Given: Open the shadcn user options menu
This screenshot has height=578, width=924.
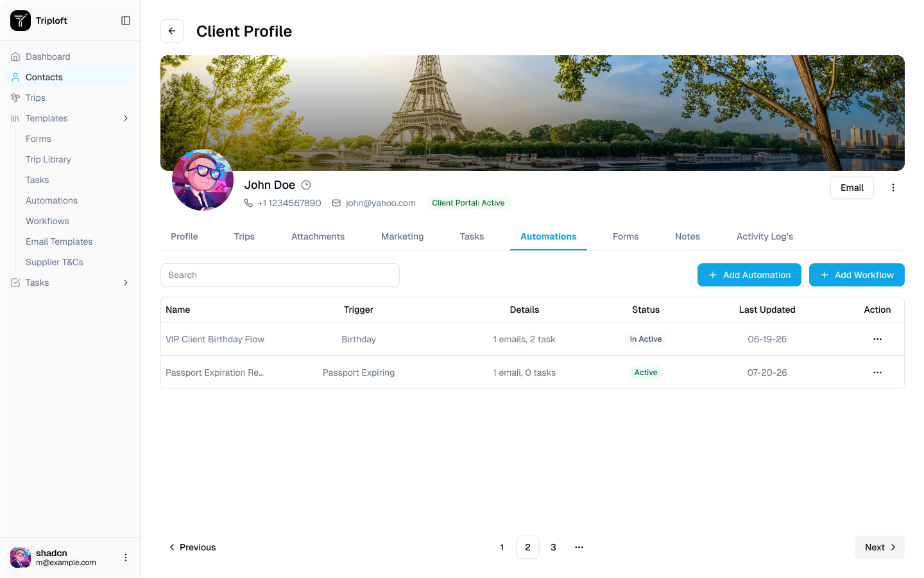Looking at the screenshot, I should pos(126,557).
